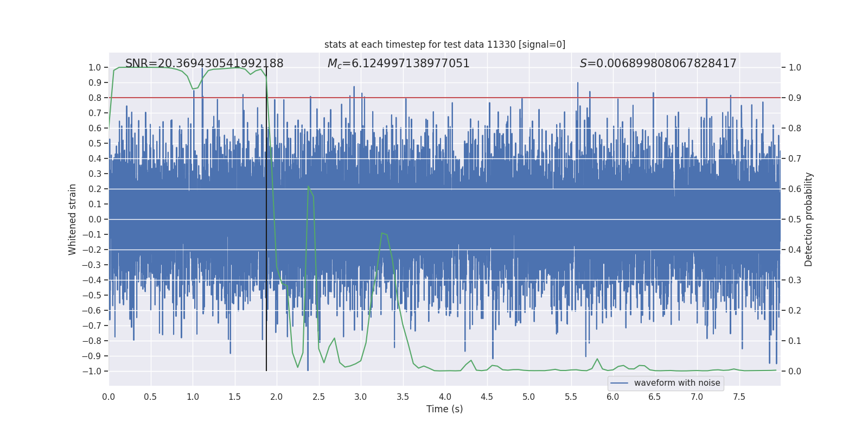Image resolution: width=868 pixels, height=434 pixels.
Task: Click the 0.5 tick on the right probability axis
Action: point(795,219)
